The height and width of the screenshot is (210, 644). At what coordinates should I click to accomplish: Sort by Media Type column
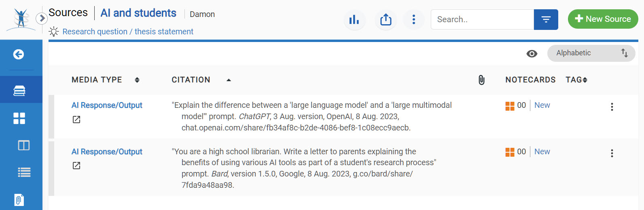(137, 80)
